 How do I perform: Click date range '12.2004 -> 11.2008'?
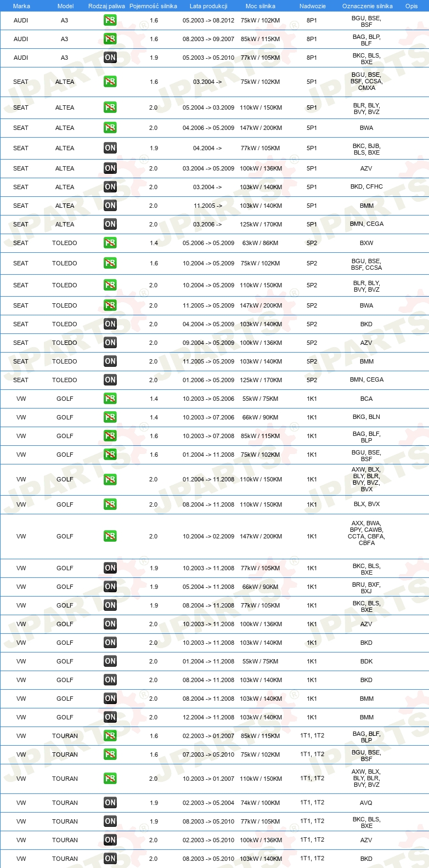[x=208, y=717]
